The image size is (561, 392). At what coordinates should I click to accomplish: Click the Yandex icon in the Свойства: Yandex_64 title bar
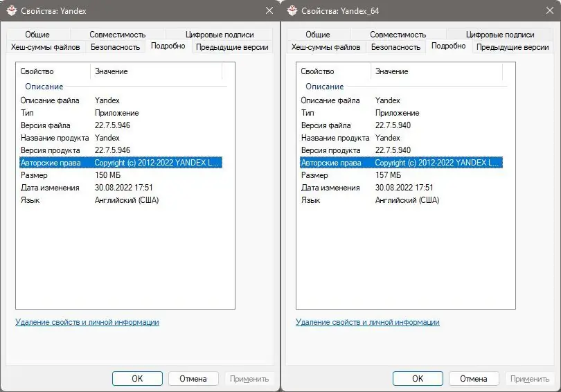click(292, 10)
